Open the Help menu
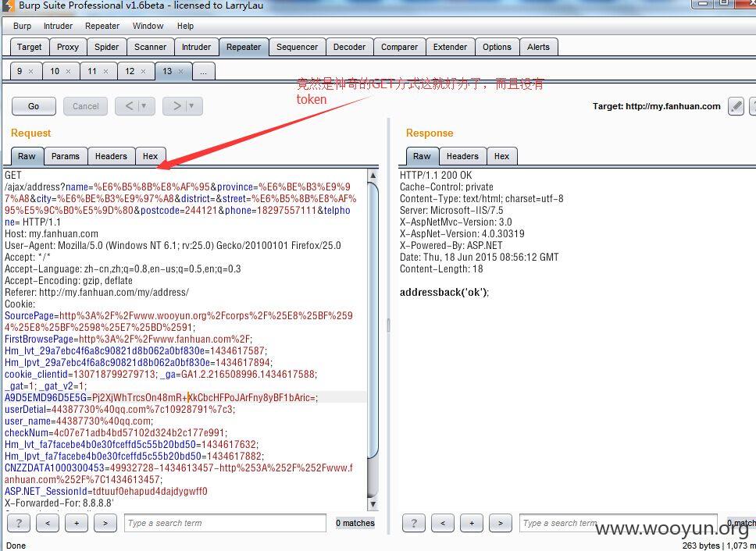Viewport: 756px width, 551px height. tap(185, 26)
